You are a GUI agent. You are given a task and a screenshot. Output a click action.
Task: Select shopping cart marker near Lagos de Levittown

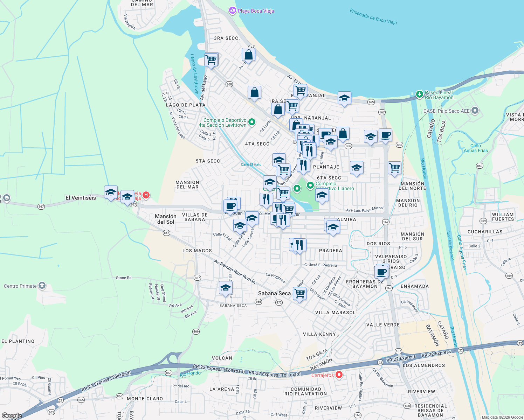(x=211, y=60)
